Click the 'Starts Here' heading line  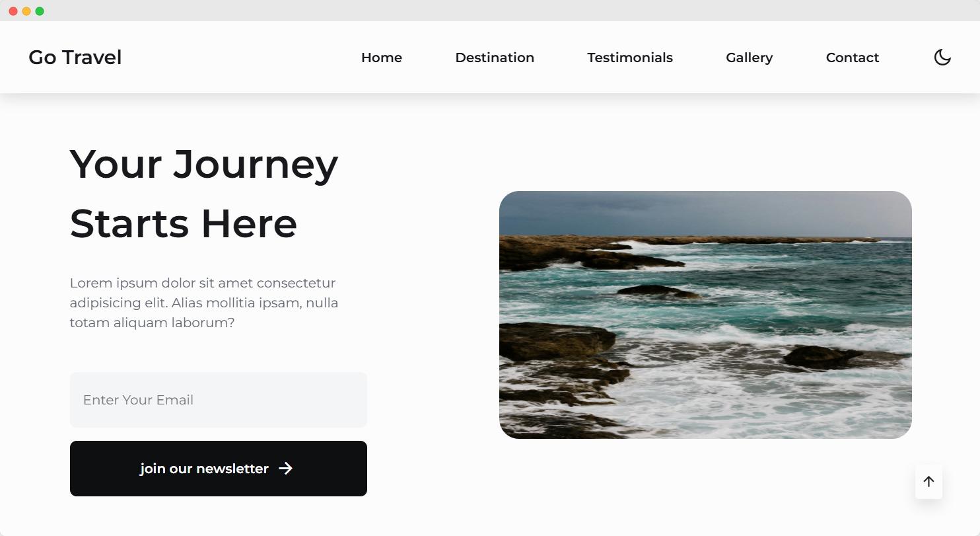pos(184,224)
